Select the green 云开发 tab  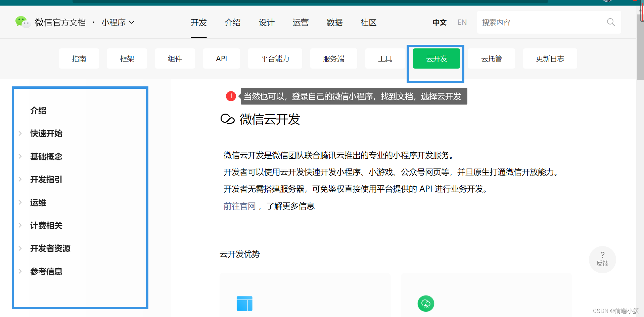436,58
